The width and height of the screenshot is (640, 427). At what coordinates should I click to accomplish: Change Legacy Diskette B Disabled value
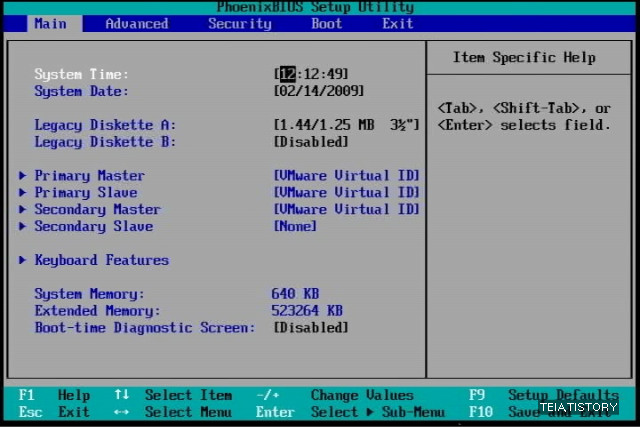[x=311, y=142]
